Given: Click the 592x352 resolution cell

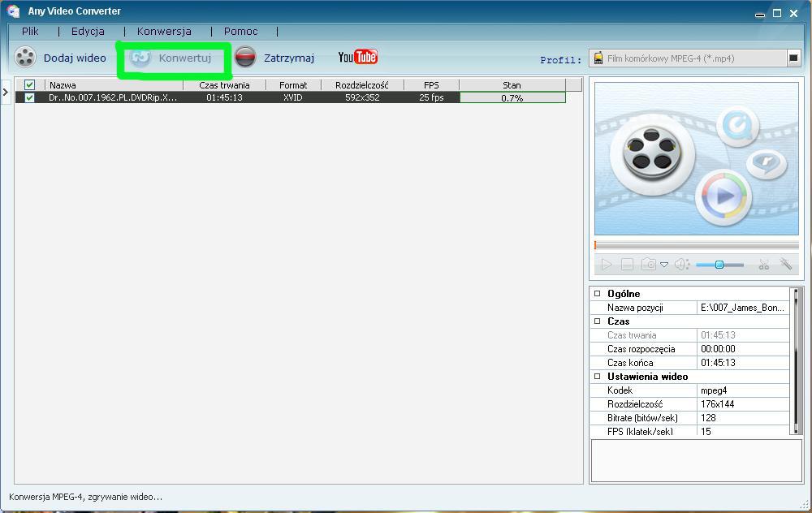Looking at the screenshot, I should coord(362,97).
